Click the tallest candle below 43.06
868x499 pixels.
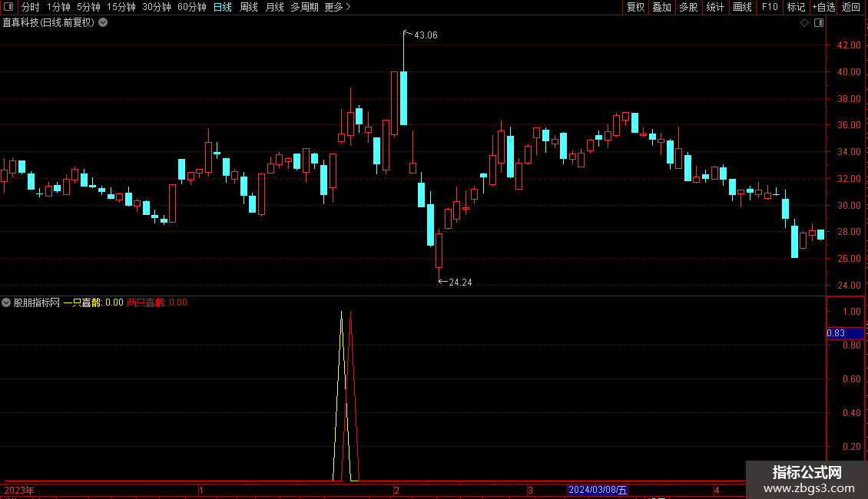(403, 98)
